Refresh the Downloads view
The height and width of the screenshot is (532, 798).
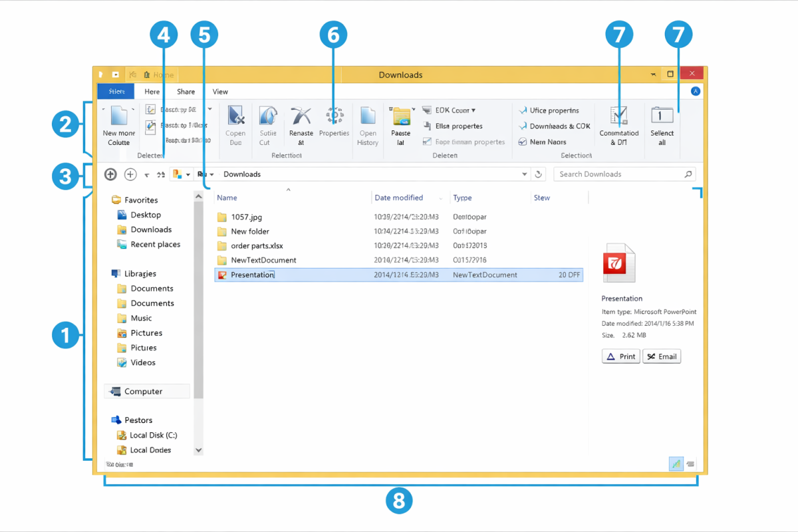(538, 174)
